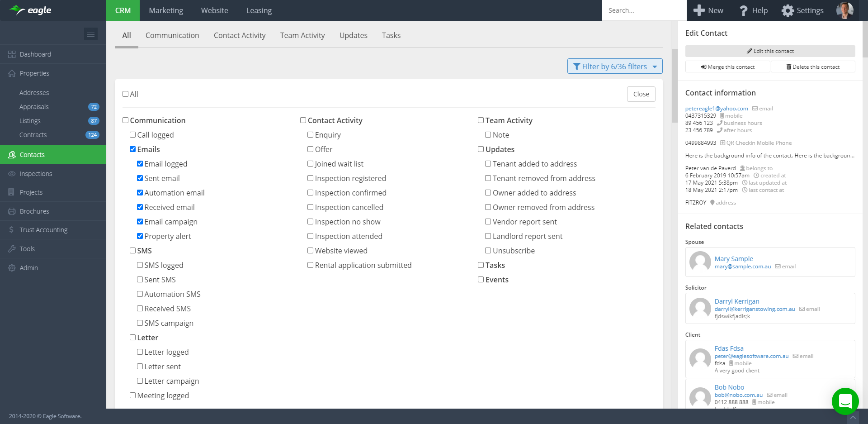868x424 pixels.
Task: Click the Edit this contact button
Action: 769,51
